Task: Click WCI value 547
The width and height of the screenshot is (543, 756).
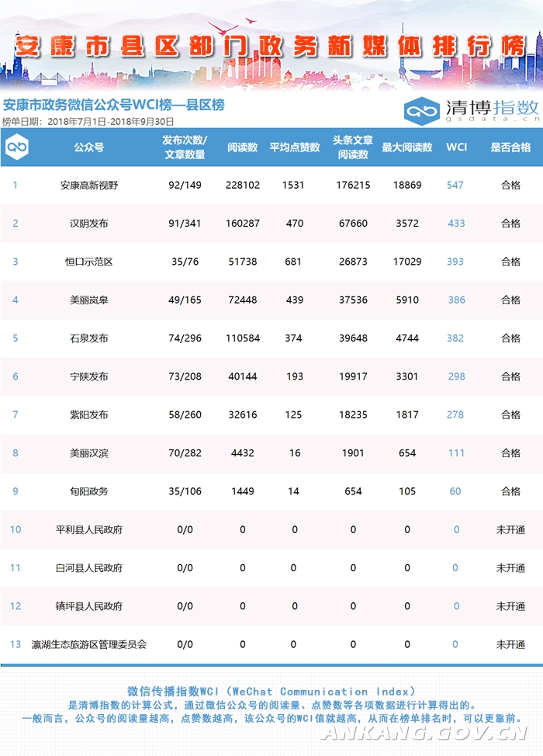Action: coord(455,186)
